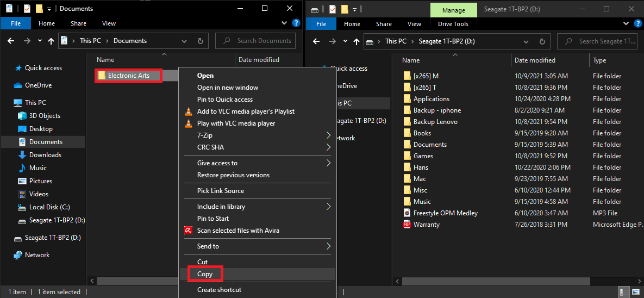Open recent locations dropdown in Documents window
This screenshot has height=298, width=644.
pos(40,41)
